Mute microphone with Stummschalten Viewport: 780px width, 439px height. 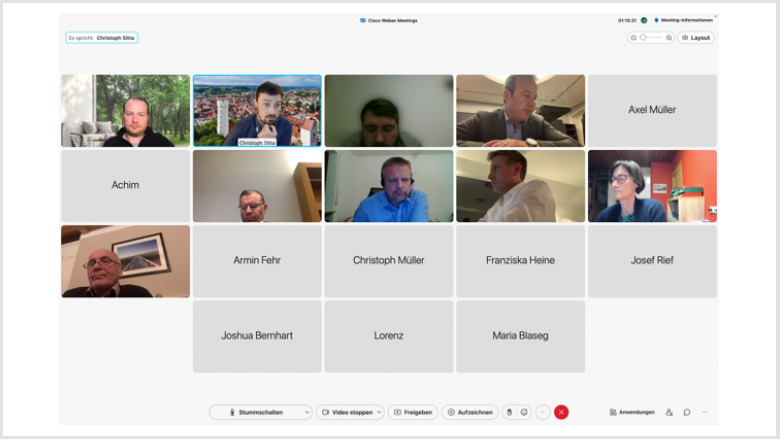(x=255, y=412)
